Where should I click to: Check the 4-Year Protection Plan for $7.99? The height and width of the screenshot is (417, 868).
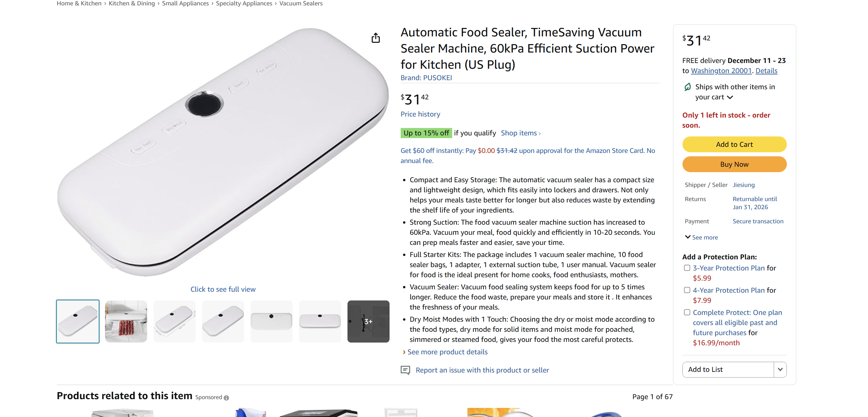click(x=687, y=290)
